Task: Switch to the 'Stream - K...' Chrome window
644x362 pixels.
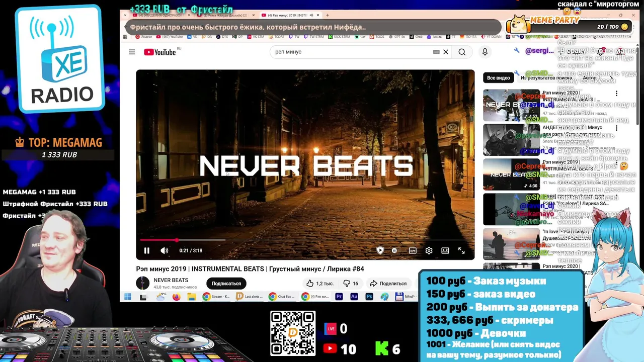Action: (216, 297)
